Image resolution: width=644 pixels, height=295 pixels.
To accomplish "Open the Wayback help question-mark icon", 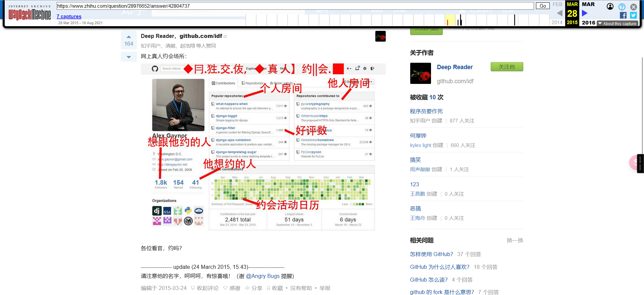I will (622, 7).
